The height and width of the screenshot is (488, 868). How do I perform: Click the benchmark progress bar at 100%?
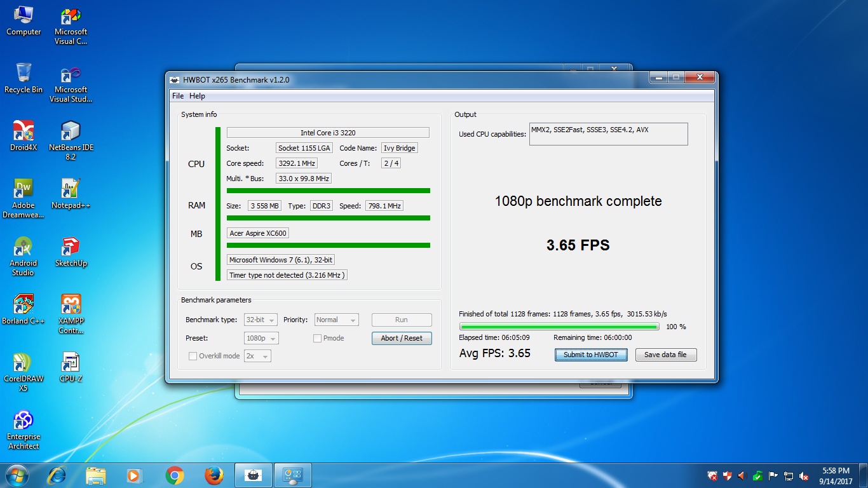(559, 327)
